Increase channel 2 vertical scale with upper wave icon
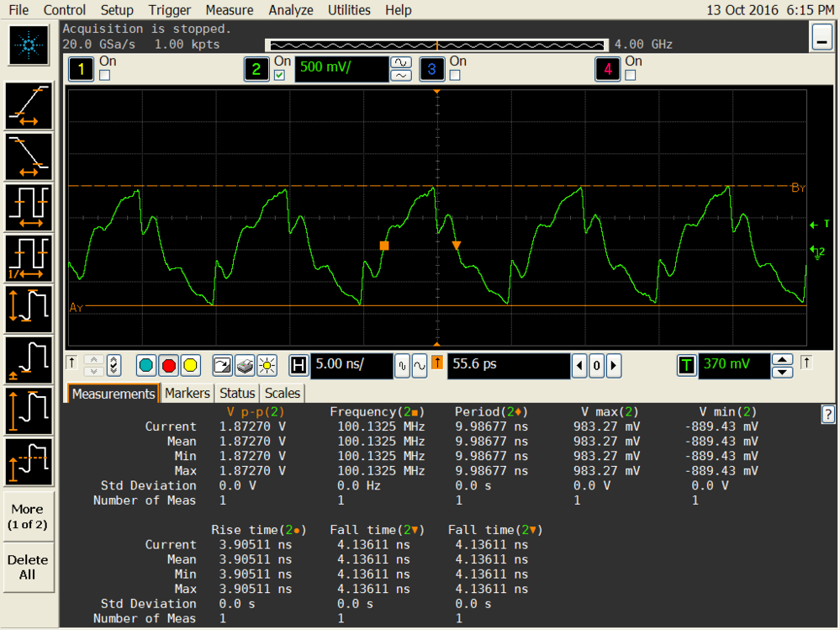Viewport: 840px width, 630px height. tap(401, 62)
